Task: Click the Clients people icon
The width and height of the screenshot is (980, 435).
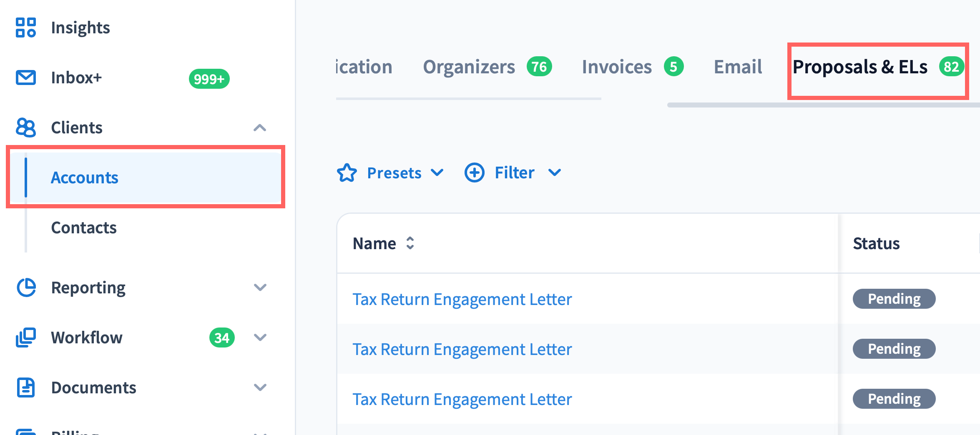Action: (26, 127)
